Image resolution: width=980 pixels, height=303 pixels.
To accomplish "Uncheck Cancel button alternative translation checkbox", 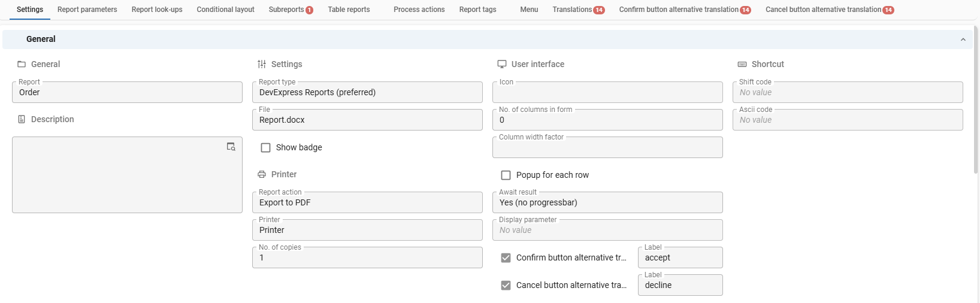I will pos(506,285).
